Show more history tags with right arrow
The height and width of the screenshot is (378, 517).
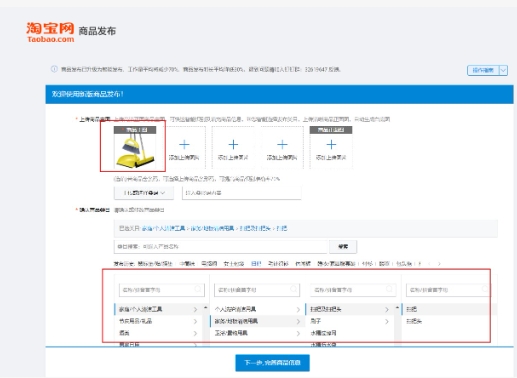[x=439, y=264]
